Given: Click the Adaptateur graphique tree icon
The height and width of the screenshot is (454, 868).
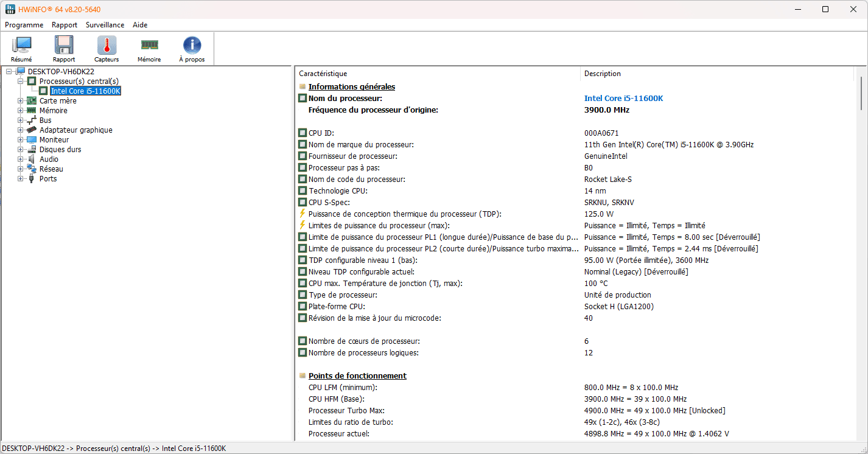Looking at the screenshot, I should pos(31,130).
